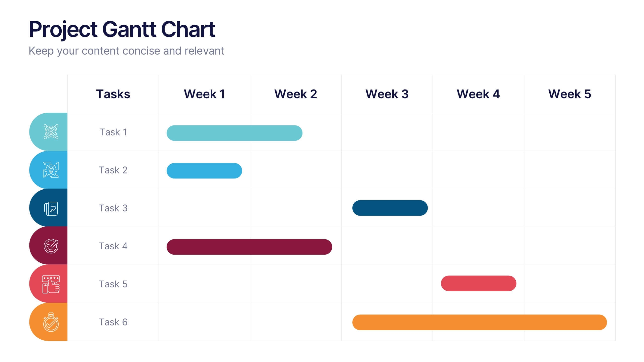The width and height of the screenshot is (644, 362).
Task: Click the light blue Task 2 bar
Action: point(204,171)
